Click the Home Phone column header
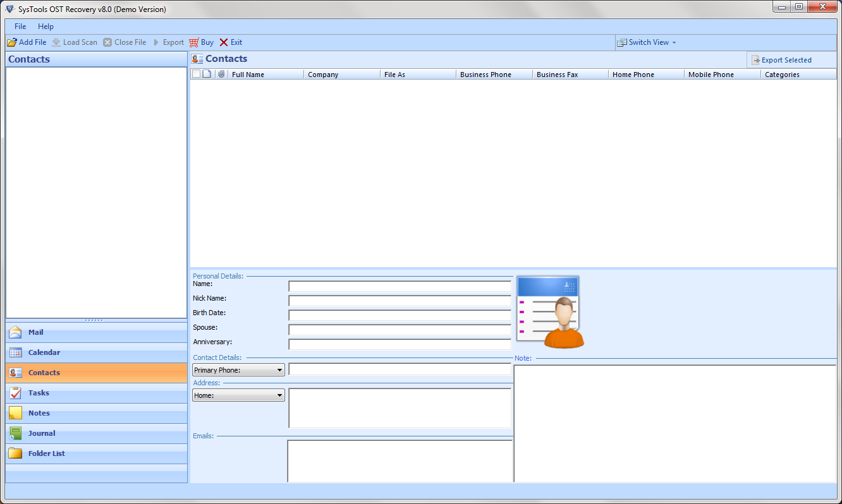This screenshot has width=842, height=504. tap(646, 75)
